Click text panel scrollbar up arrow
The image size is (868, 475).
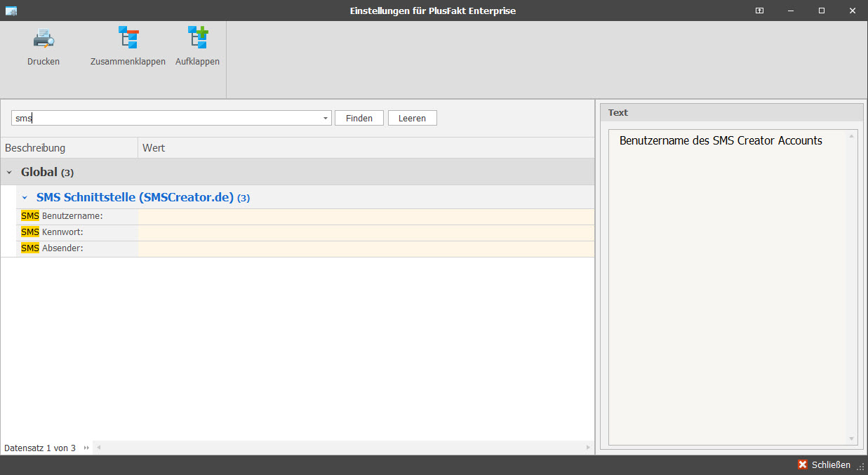point(852,135)
